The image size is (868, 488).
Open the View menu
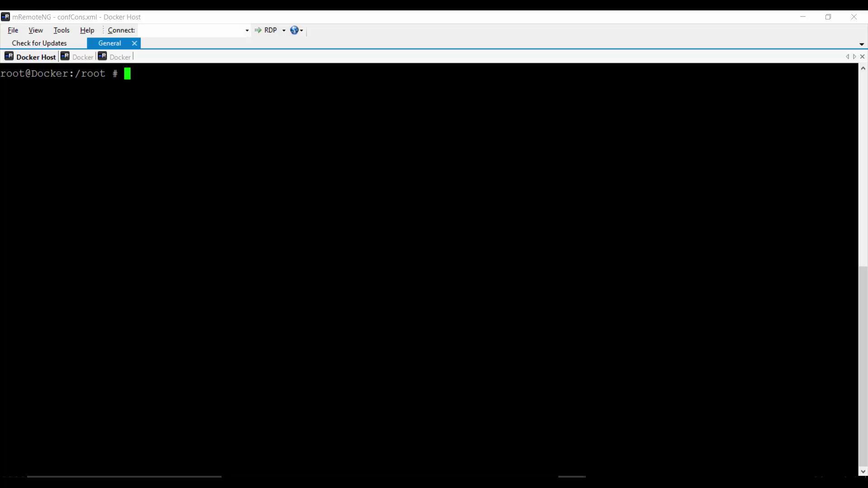[35, 30]
